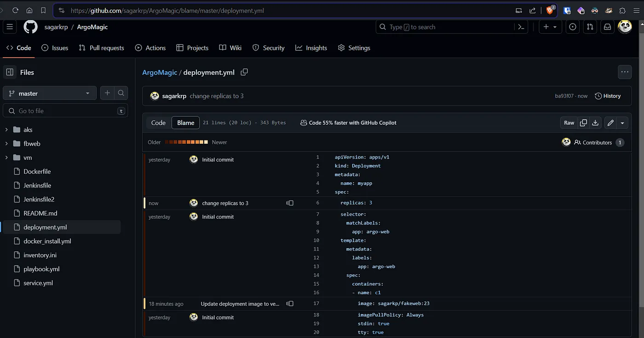
Task: Open the GitHub command palette
Action: pyautogui.click(x=521, y=27)
